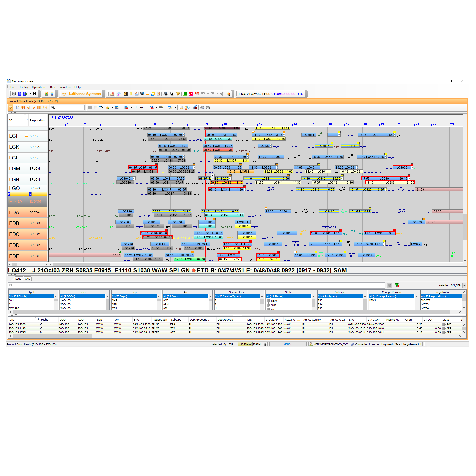This screenshot has height=476, width=476.
Task: Open the Operations menu
Action: click(39, 87)
